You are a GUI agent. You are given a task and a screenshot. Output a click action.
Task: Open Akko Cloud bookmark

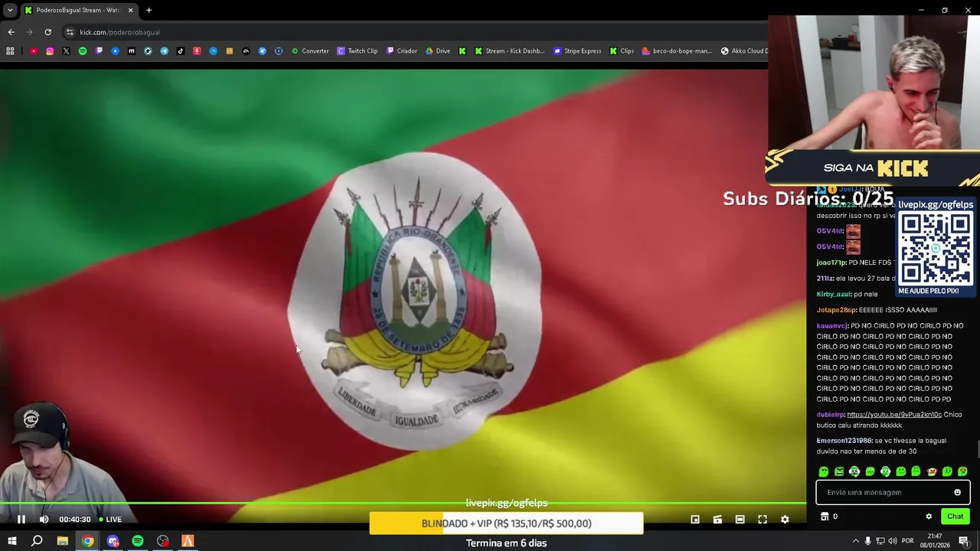(x=743, y=51)
